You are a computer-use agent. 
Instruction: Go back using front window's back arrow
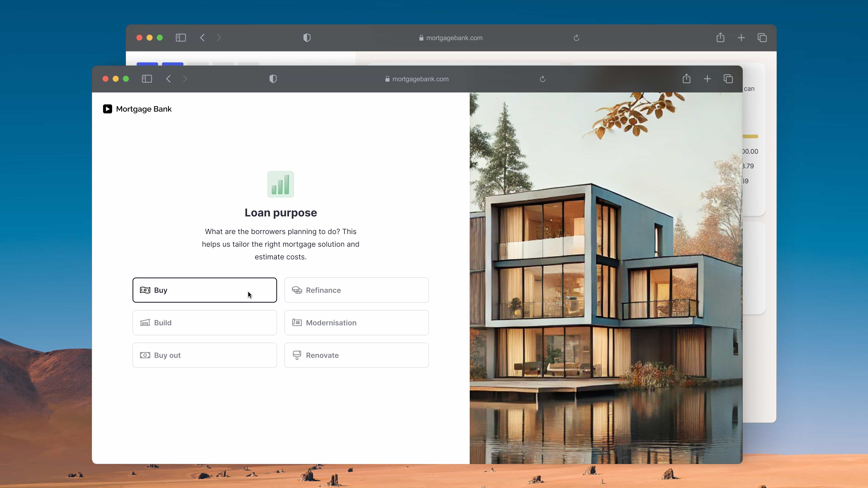[x=168, y=79]
